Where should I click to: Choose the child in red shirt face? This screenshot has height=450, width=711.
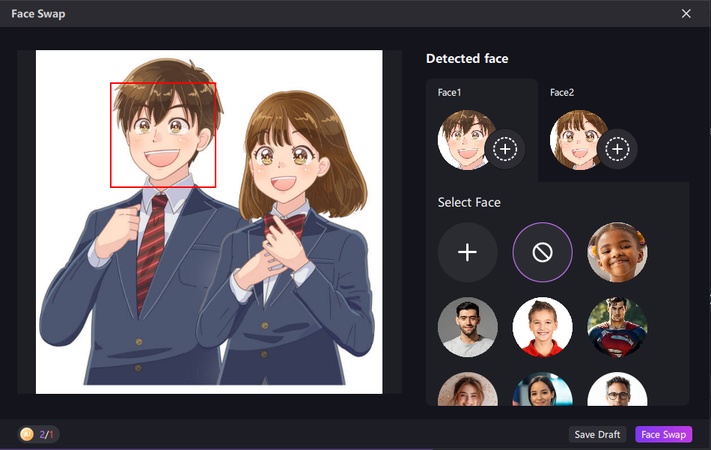pos(542,327)
